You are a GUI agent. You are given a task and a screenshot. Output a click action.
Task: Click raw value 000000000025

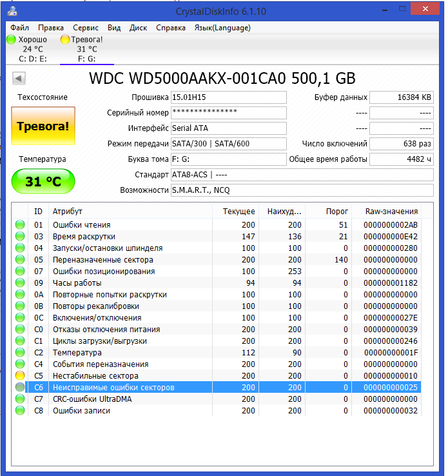pos(391,388)
